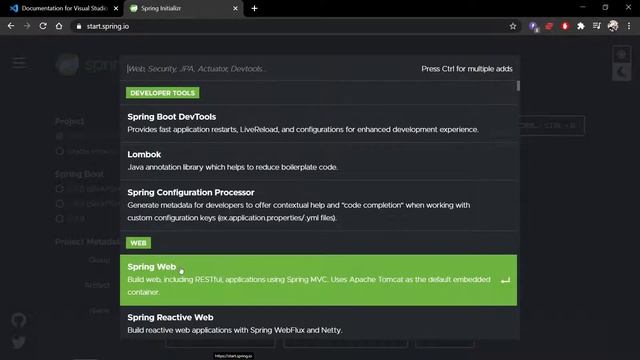Image resolution: width=640 pixels, height=360 pixels.
Task: Click the site lock icon in address bar
Action: (79, 26)
